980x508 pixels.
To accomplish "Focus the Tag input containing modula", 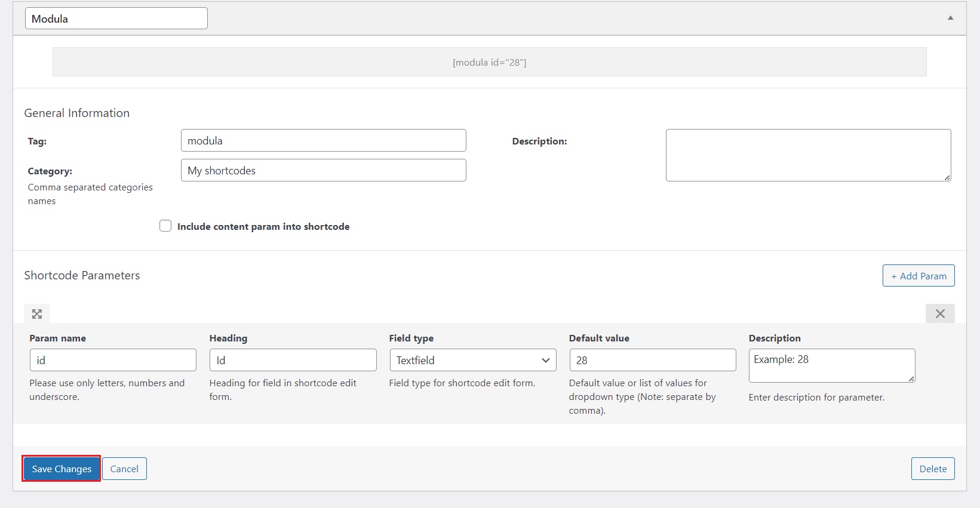I will tap(323, 141).
